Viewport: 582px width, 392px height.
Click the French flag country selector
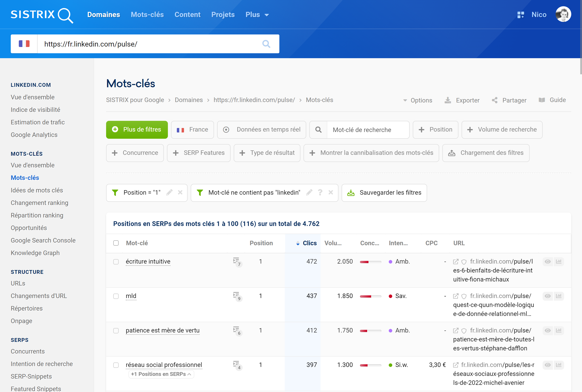pyautogui.click(x=24, y=44)
